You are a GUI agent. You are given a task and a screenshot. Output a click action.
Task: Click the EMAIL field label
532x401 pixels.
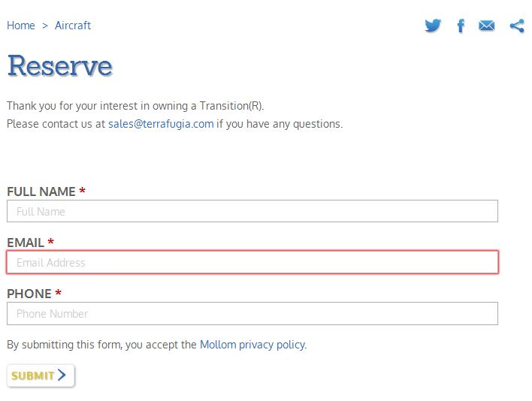pos(26,243)
